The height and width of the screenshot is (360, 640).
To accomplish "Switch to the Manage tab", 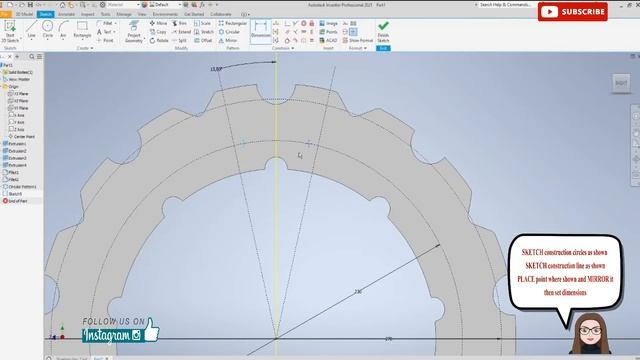I will click(x=124, y=14).
